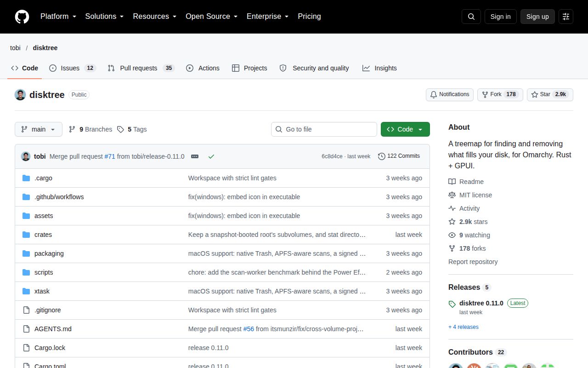Open commit hash 6c8d4ce
588x368 pixels.
point(332,156)
